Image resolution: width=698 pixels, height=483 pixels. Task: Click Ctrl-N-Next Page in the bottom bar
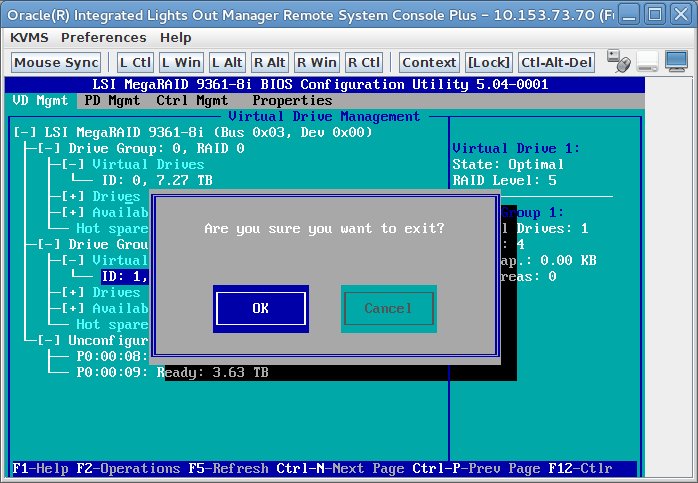click(x=340, y=469)
